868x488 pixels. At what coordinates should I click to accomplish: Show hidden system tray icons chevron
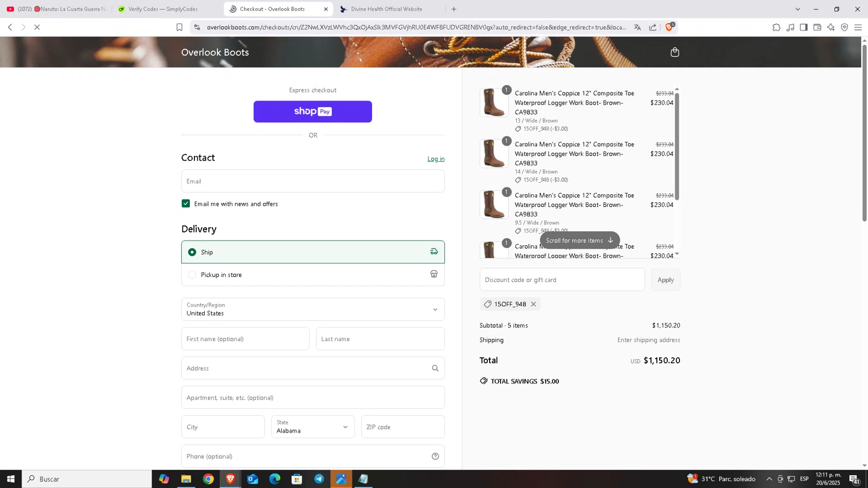pyautogui.click(x=769, y=479)
